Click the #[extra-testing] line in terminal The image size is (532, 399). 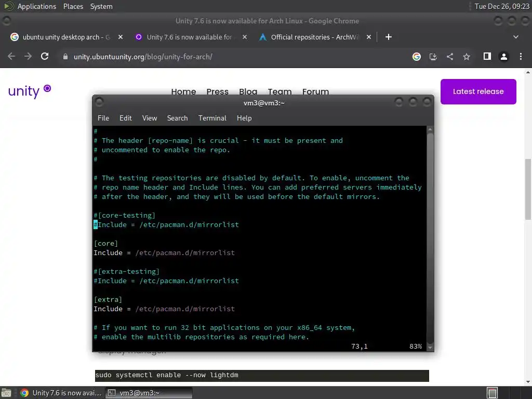point(127,272)
